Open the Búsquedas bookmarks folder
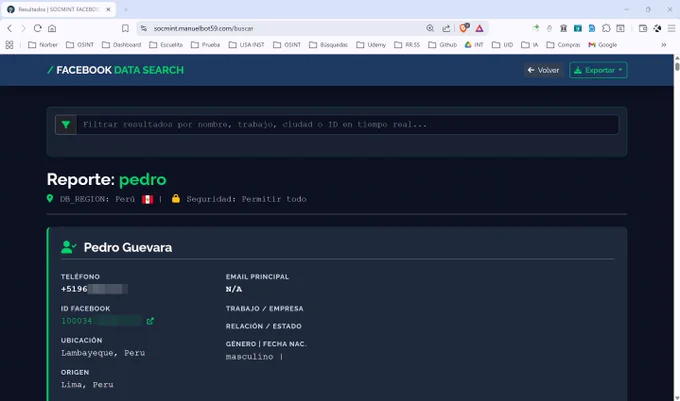This screenshot has width=680, height=401. tap(328, 45)
